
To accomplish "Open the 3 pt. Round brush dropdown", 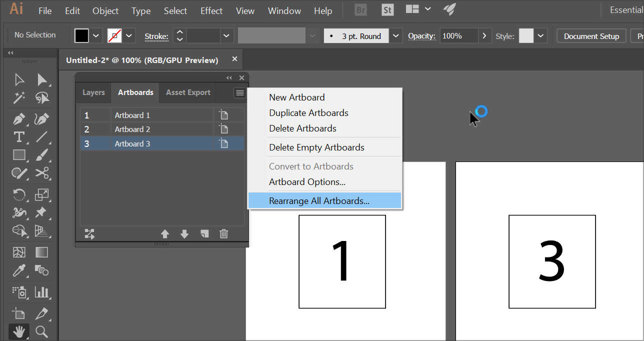I will coord(396,36).
